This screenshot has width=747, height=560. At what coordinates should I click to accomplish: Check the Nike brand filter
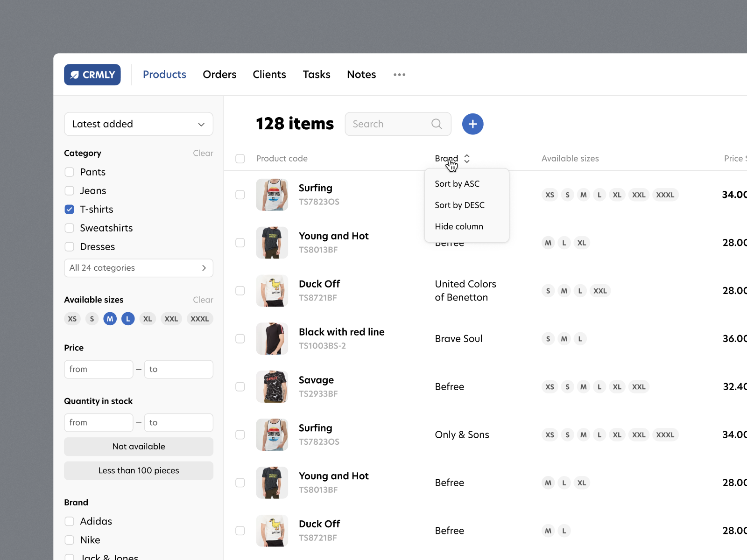pyautogui.click(x=70, y=540)
